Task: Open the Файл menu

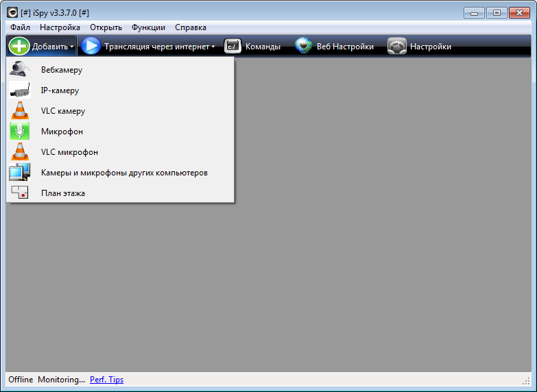Action: (20, 27)
